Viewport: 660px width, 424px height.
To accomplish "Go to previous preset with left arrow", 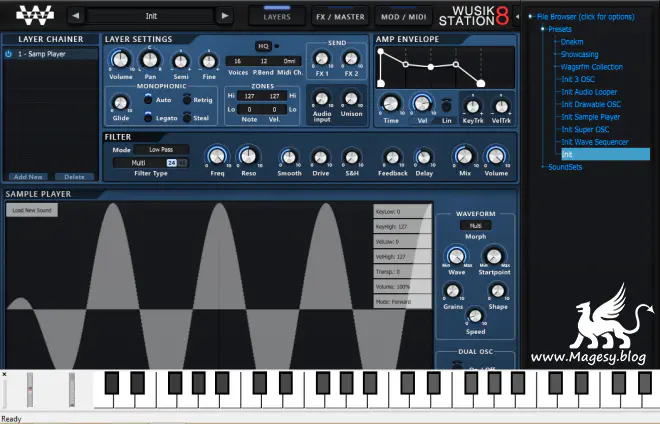I will 76,16.
